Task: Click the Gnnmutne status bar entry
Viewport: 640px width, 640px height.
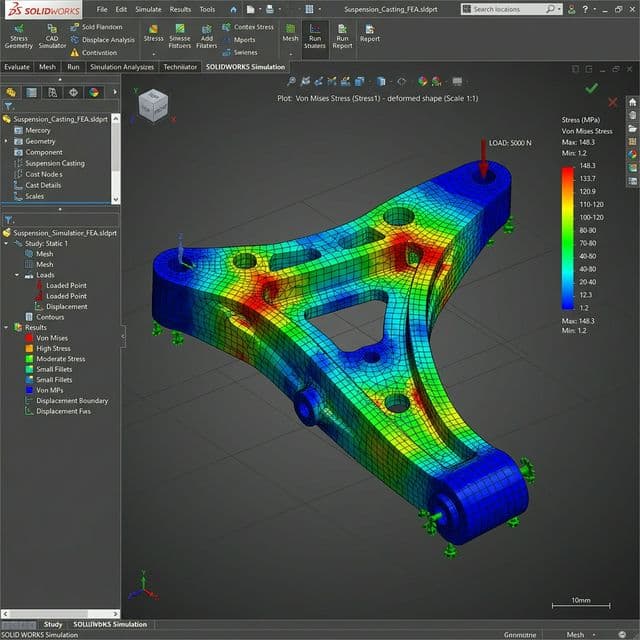Action: 520,635
